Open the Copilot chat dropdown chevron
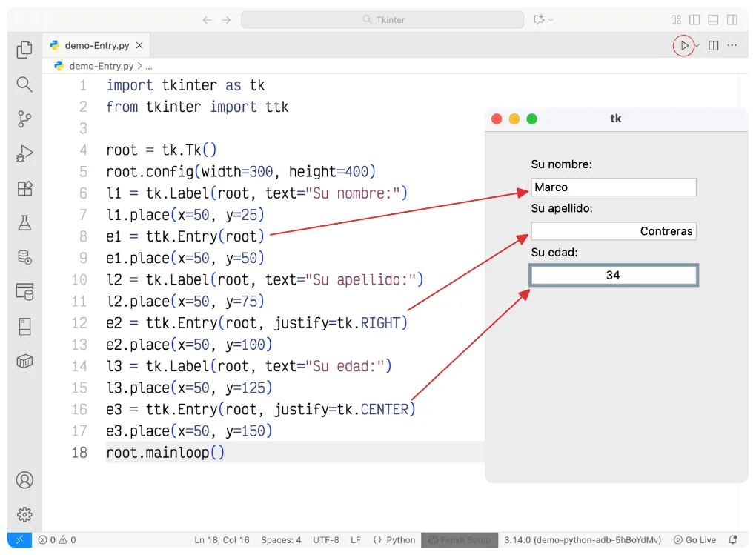 (x=551, y=20)
